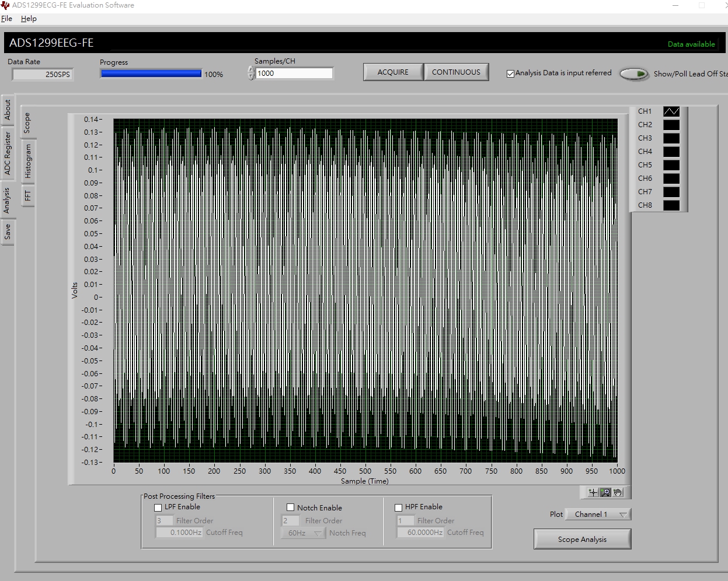Switch to the About tab
This screenshot has width=728, height=581.
pos(7,109)
